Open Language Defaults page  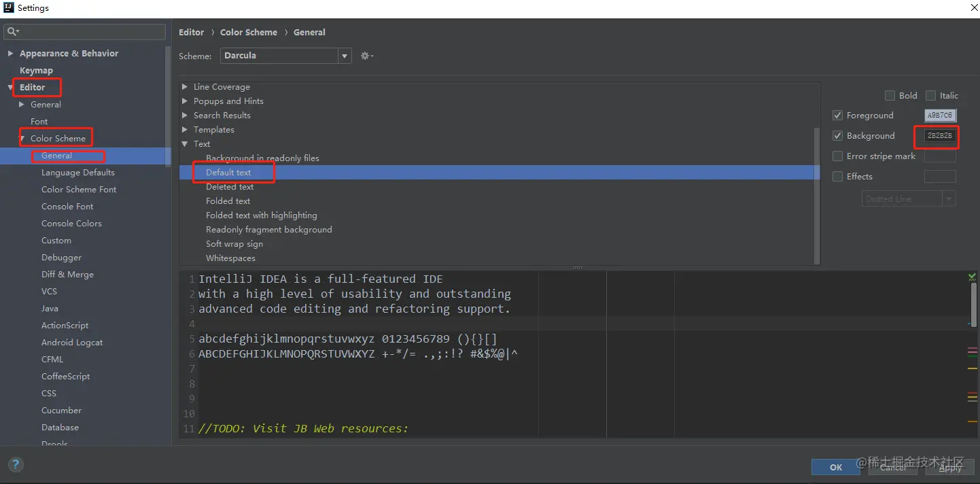click(78, 173)
